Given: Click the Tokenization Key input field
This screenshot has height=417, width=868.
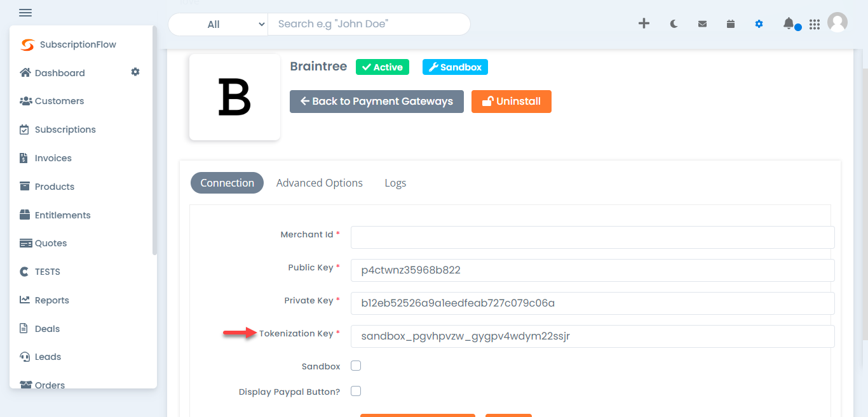Looking at the screenshot, I should 592,336.
